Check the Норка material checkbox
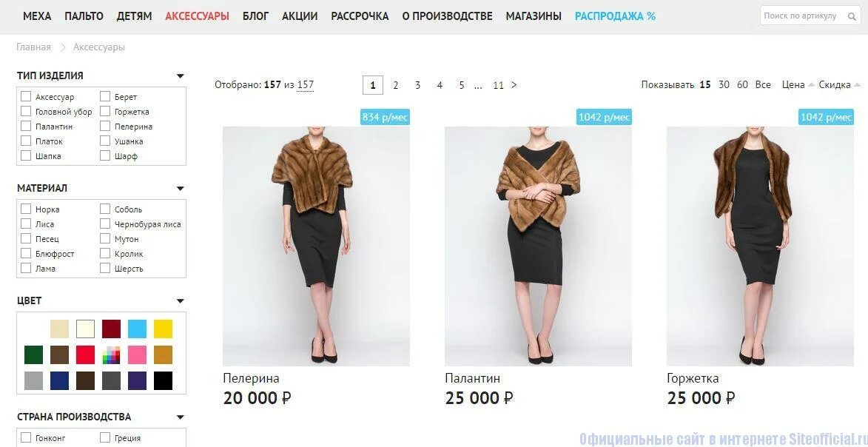Screen dimensions: 868x447 pyautogui.click(x=25, y=209)
